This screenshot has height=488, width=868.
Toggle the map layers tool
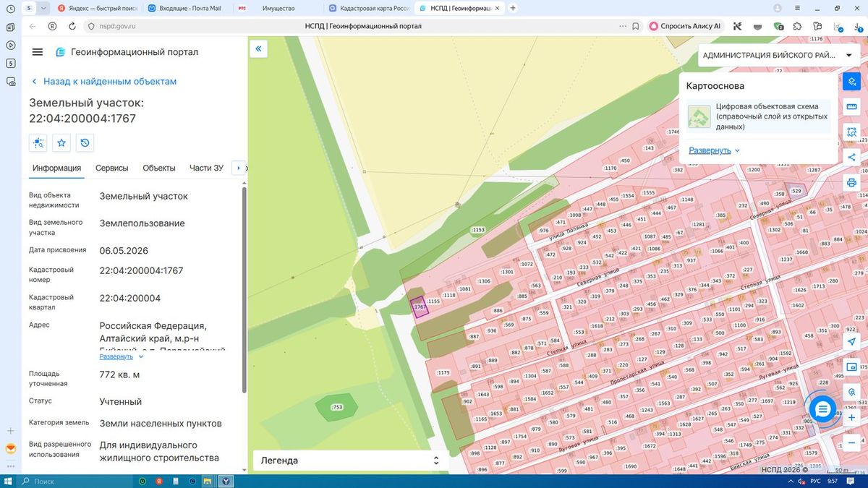click(851, 81)
